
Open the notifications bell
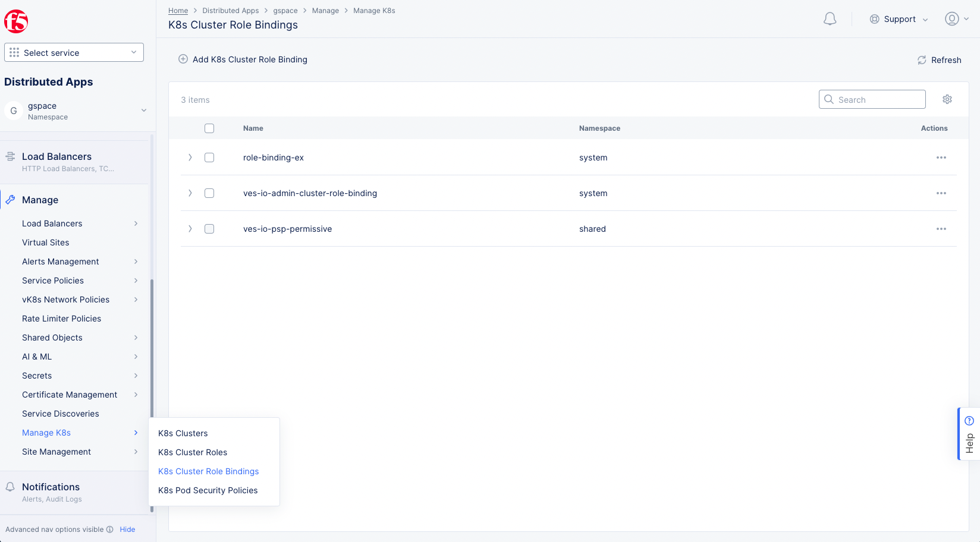click(830, 18)
